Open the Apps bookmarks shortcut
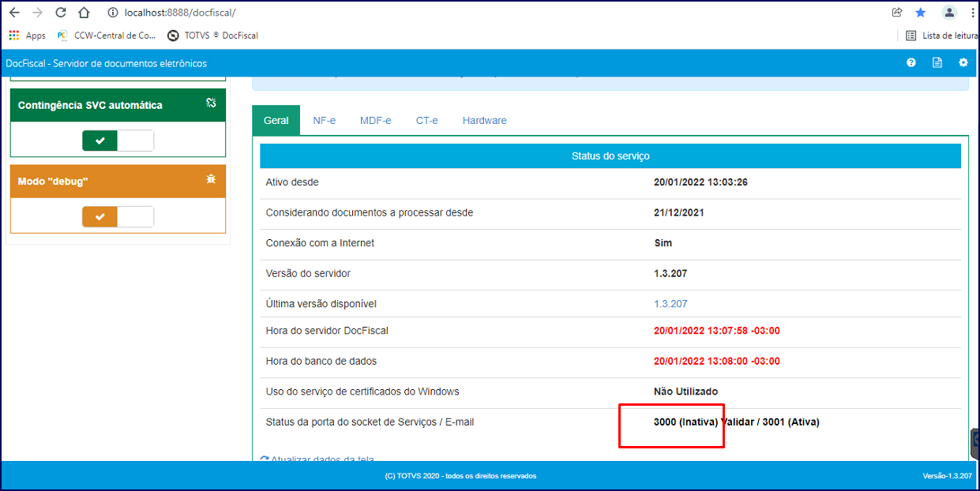The image size is (980, 491). click(x=28, y=36)
